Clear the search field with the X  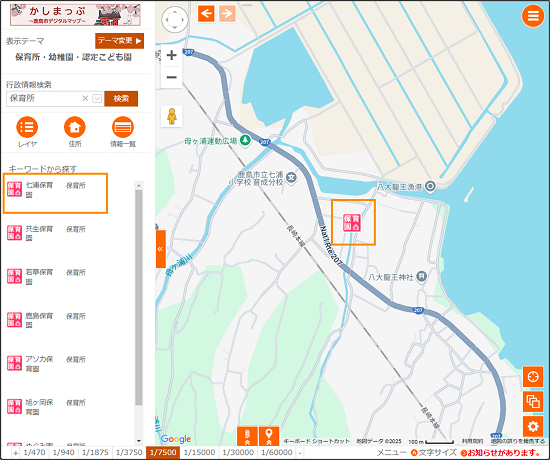pyautogui.click(x=85, y=99)
